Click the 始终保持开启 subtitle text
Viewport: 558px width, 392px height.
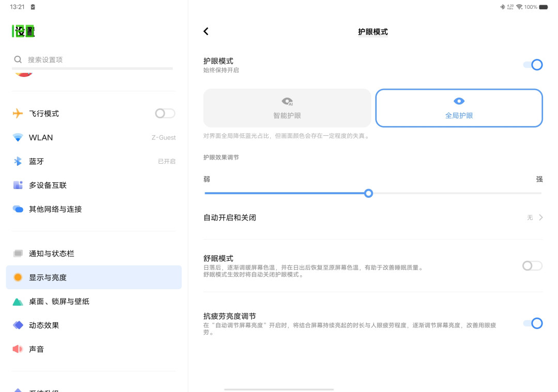coord(221,70)
